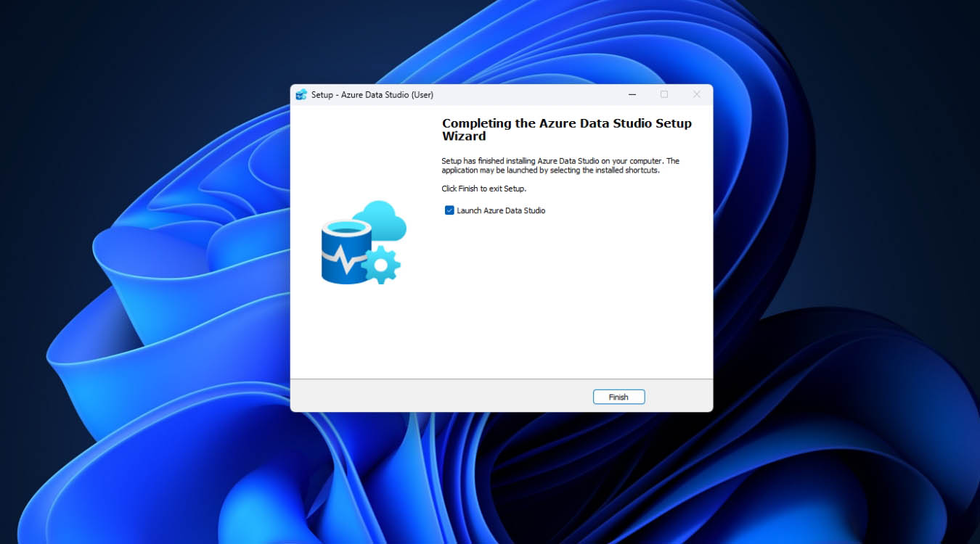Click the "Launch Azure Data Studio" label
Screen dimensions: 980x544
501,210
